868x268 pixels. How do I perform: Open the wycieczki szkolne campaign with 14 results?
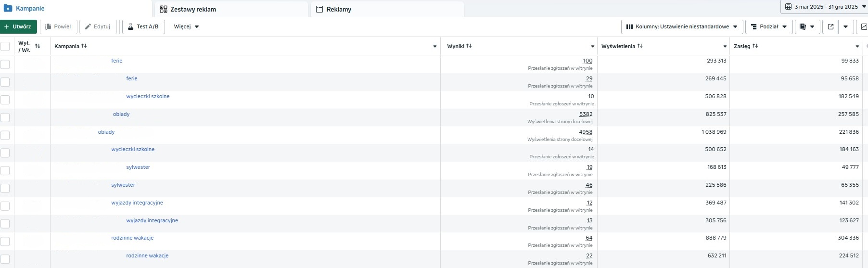coord(133,150)
